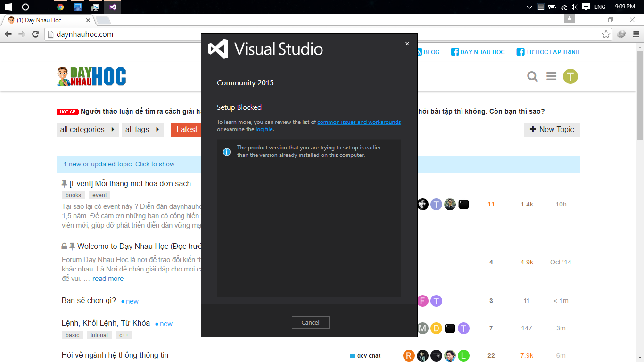This screenshot has width=644, height=362.
Task: Open the 9:09 PM clock flyout
Action: 625,7
